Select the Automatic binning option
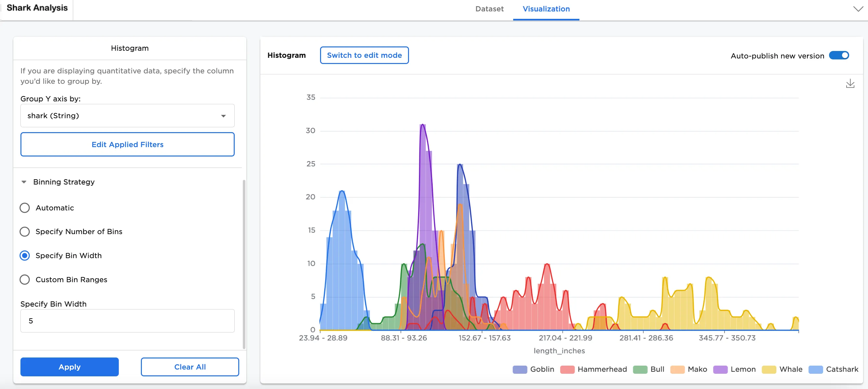Image resolution: width=868 pixels, height=389 pixels. (x=25, y=207)
